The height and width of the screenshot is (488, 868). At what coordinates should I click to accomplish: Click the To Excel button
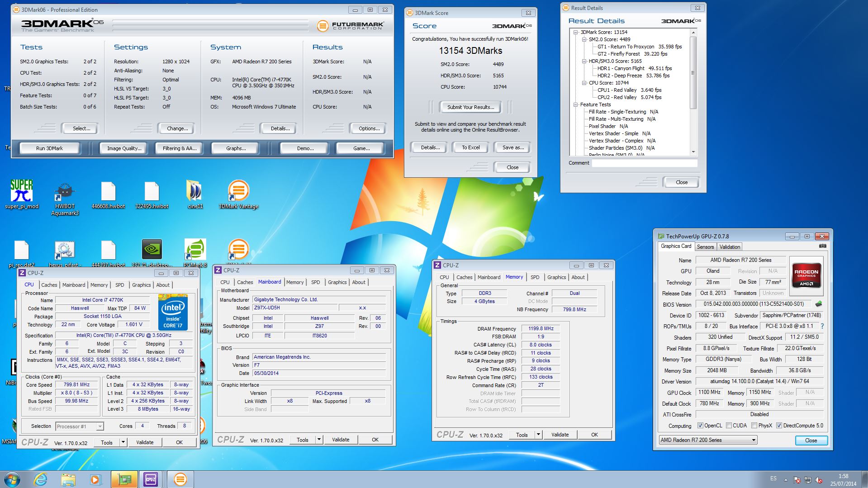point(470,147)
